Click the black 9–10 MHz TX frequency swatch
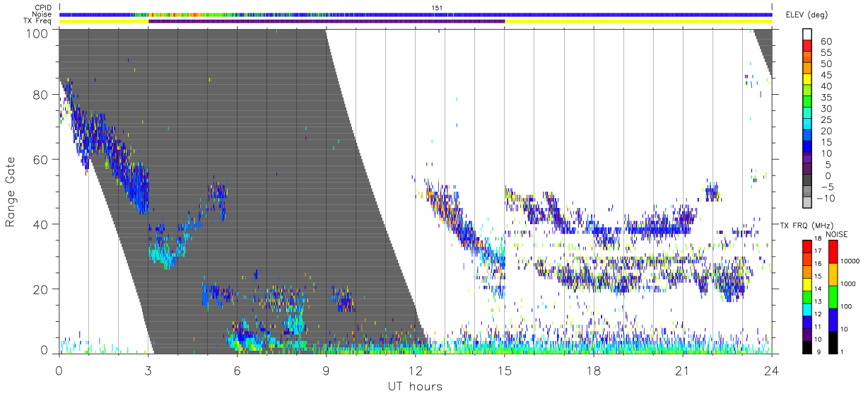The width and height of the screenshot is (868, 401). 807,347
